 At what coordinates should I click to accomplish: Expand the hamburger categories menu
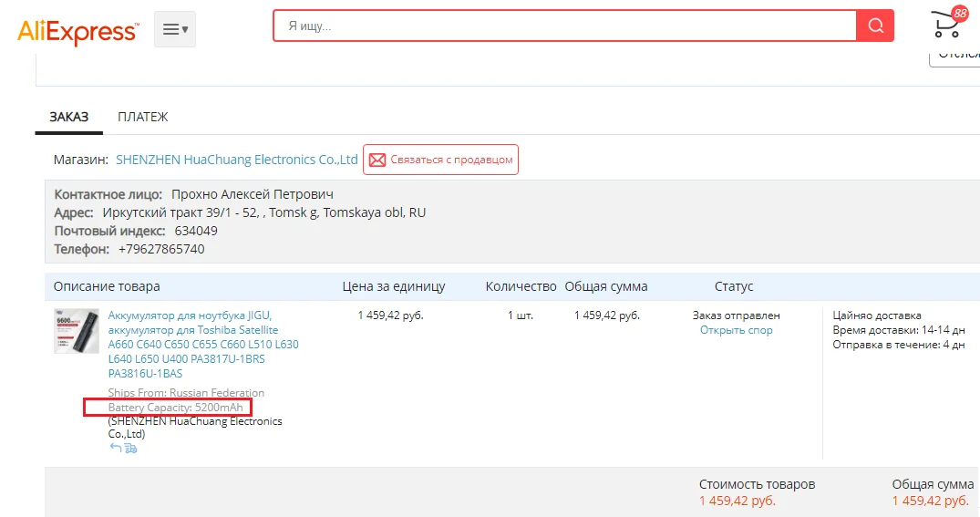coord(175,29)
